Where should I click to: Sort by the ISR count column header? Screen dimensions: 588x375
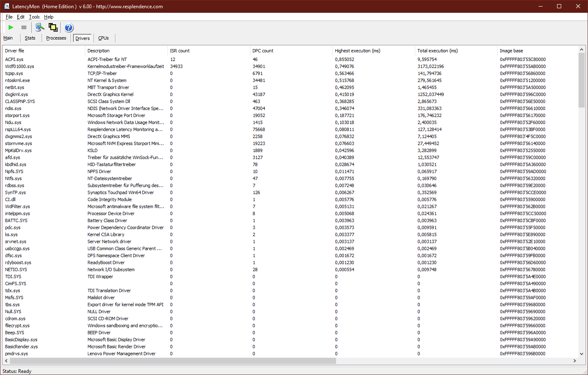point(209,51)
